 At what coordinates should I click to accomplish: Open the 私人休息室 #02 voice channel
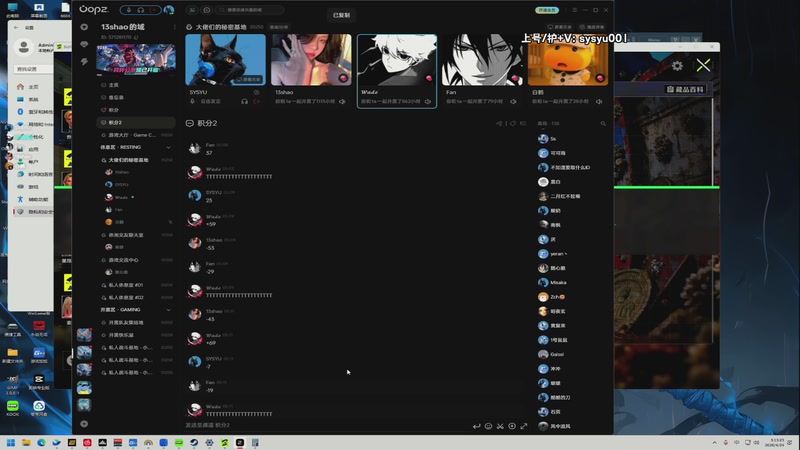pyautogui.click(x=136, y=297)
